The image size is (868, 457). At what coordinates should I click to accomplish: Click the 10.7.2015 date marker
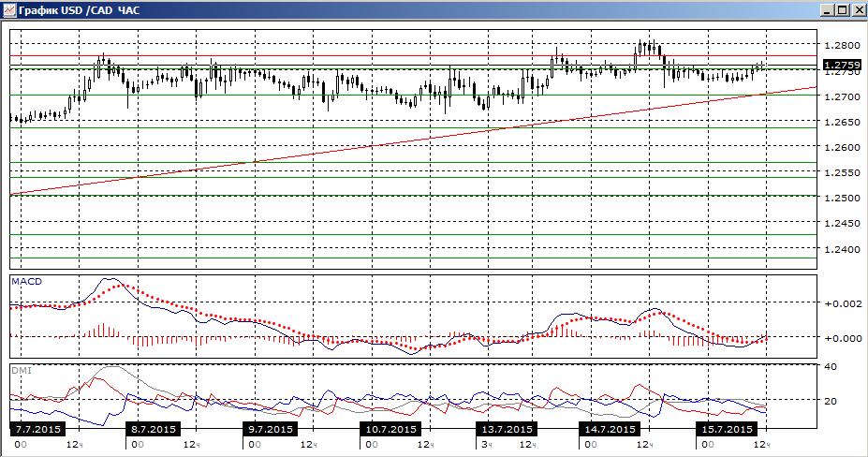coord(390,429)
